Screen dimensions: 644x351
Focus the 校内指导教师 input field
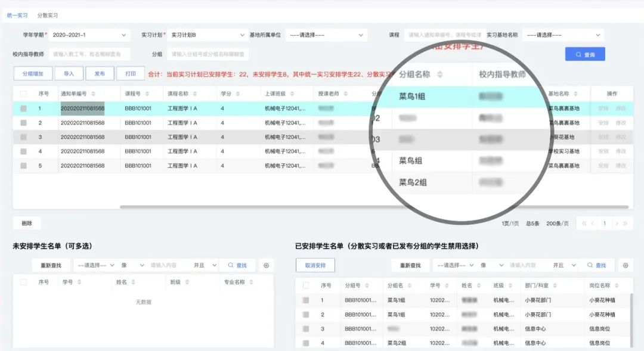89,54
